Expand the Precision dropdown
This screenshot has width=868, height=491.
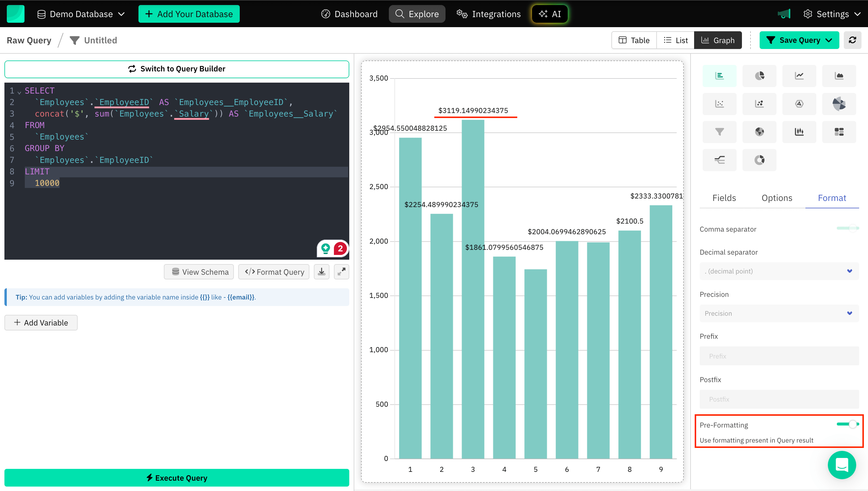(x=779, y=313)
